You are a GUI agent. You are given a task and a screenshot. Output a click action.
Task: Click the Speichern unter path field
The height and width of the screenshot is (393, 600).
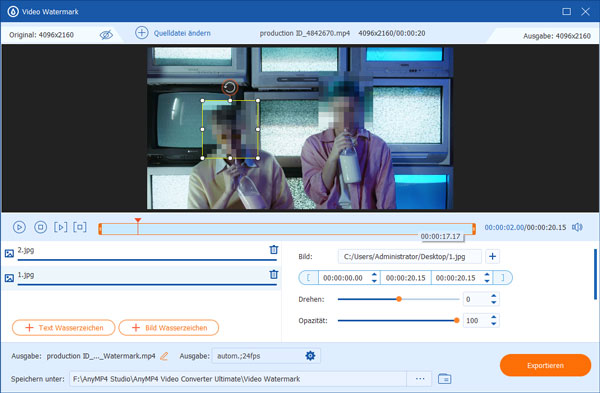pos(237,379)
